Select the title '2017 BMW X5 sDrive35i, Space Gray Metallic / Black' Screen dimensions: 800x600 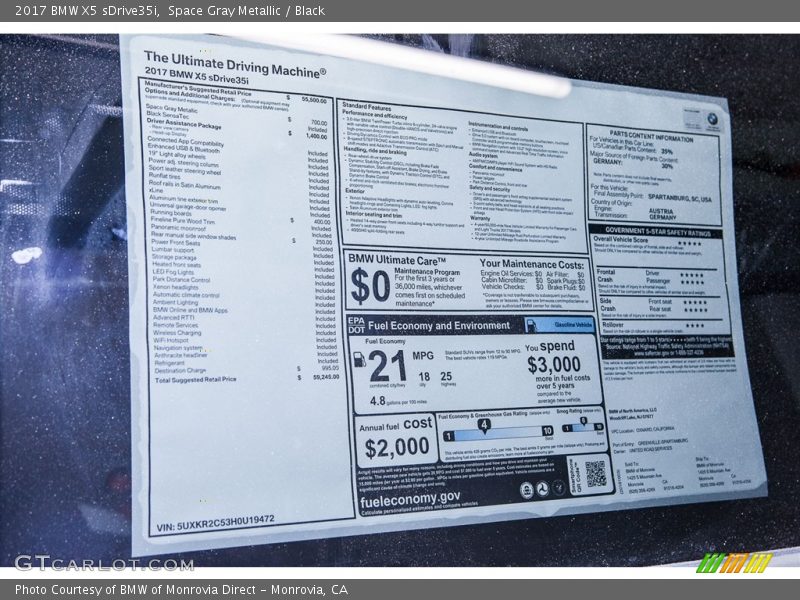(170, 11)
